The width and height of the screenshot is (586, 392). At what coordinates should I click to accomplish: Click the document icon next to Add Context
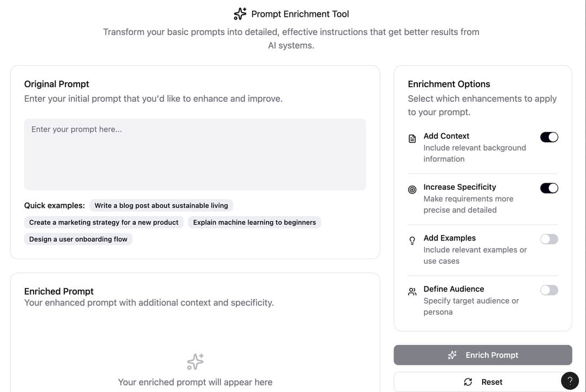tap(412, 138)
